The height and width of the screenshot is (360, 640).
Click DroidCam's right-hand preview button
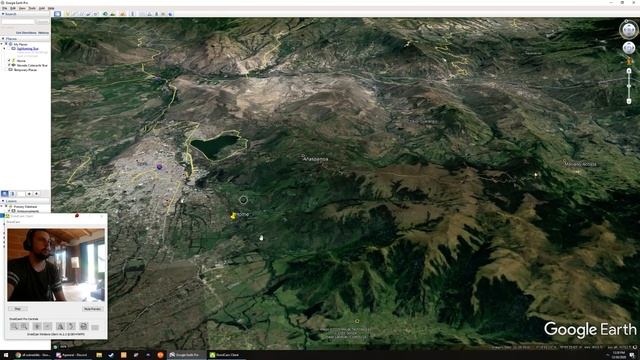point(93,309)
